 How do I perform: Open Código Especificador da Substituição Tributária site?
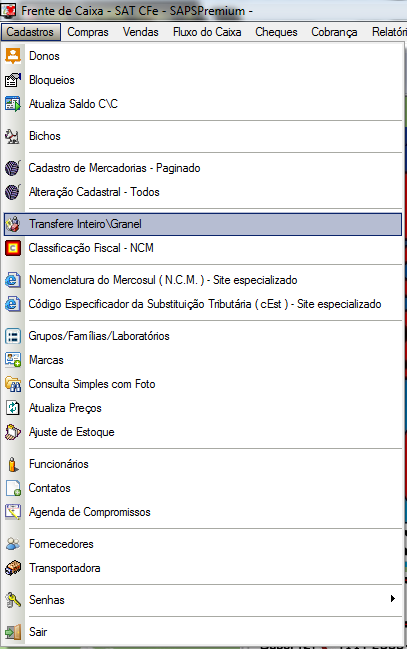(x=203, y=304)
